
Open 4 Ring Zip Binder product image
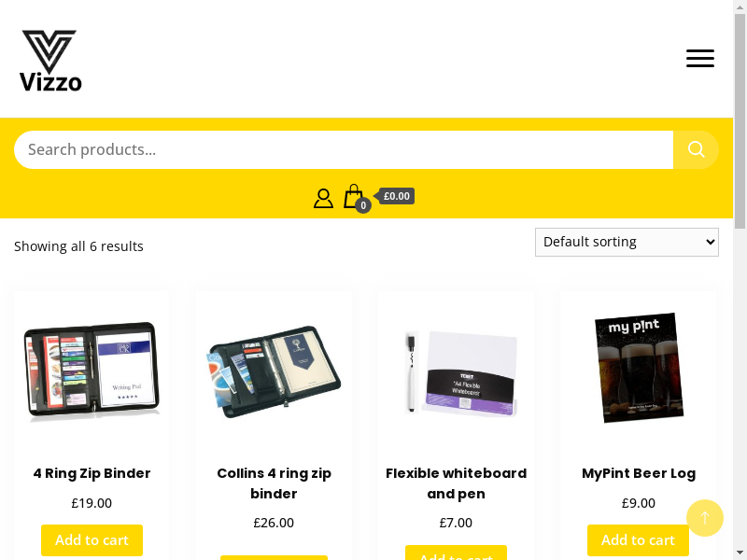tap(92, 369)
